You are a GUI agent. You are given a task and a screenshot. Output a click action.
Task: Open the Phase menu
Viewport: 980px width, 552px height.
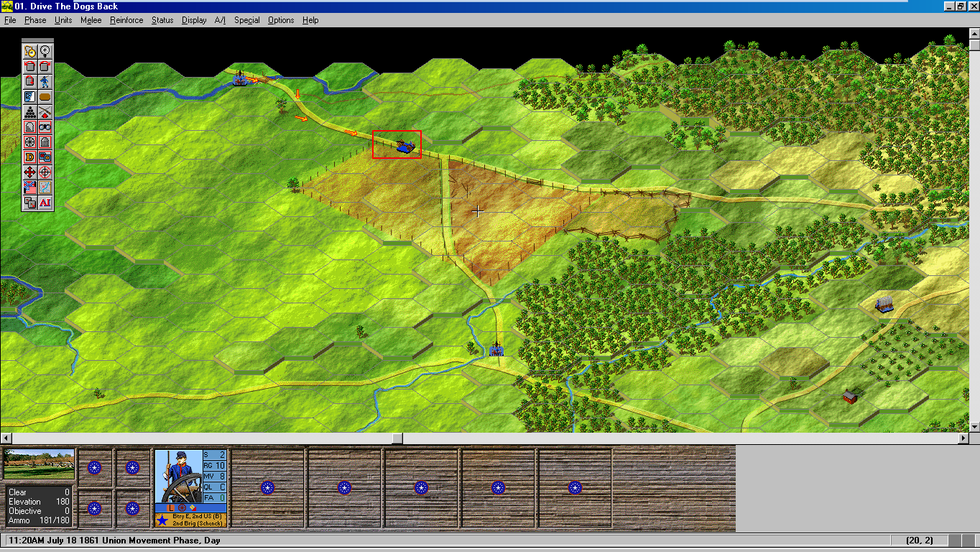[35, 20]
